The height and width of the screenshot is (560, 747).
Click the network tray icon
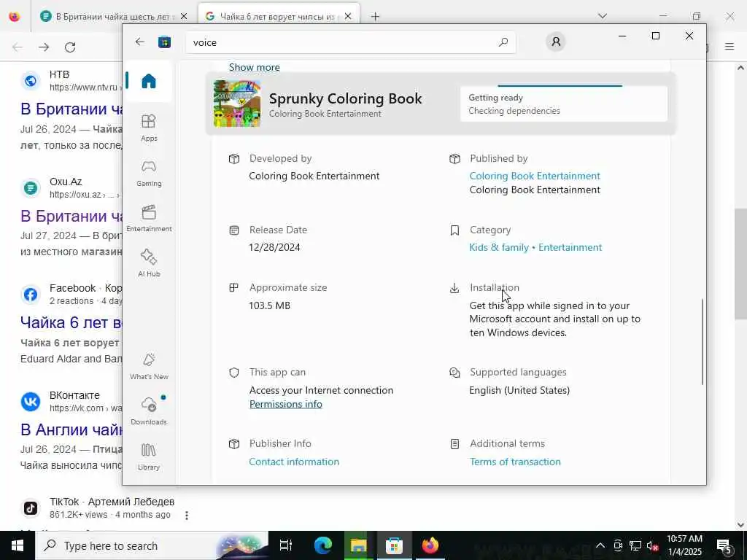tap(635, 545)
